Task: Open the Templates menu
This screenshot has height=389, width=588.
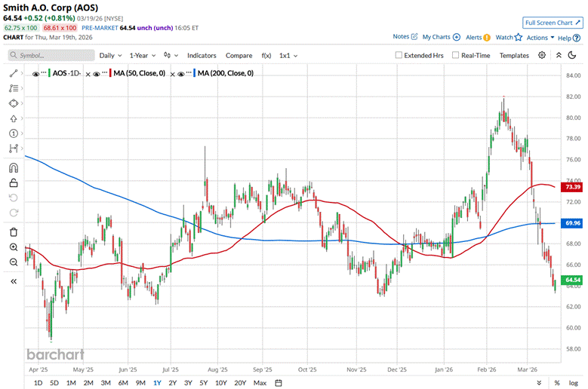Action: [x=514, y=56]
